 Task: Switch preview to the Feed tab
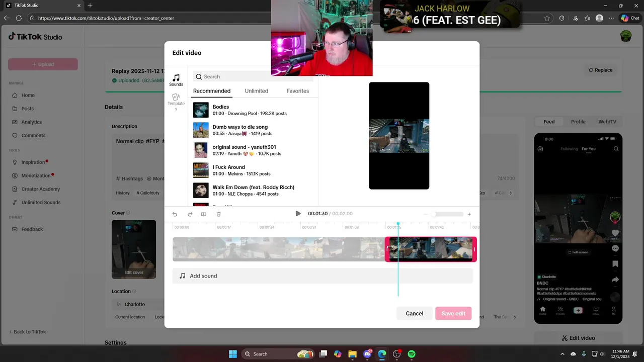pyautogui.click(x=549, y=122)
